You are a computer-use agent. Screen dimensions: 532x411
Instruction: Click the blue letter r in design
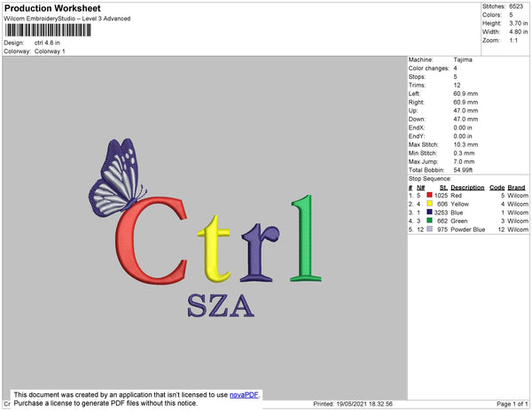(260, 252)
